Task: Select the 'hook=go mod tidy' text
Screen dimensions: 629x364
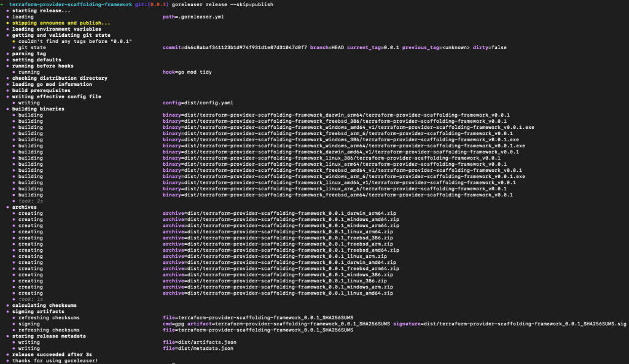Action: coord(182,72)
